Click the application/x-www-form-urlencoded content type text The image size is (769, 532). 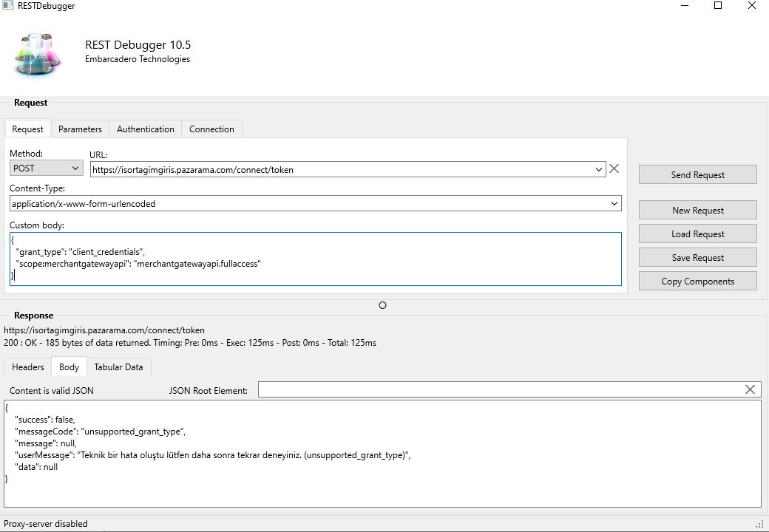pyautogui.click(x=84, y=204)
